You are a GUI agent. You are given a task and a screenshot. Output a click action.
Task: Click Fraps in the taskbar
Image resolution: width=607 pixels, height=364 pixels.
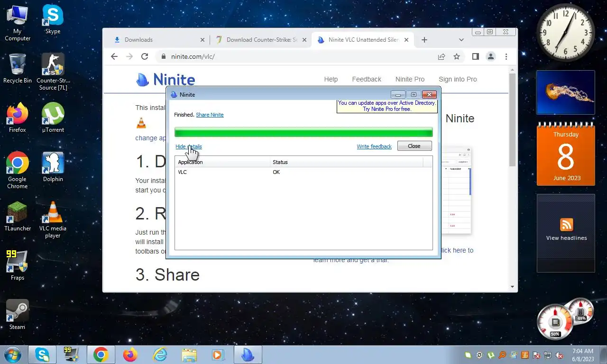click(71, 355)
